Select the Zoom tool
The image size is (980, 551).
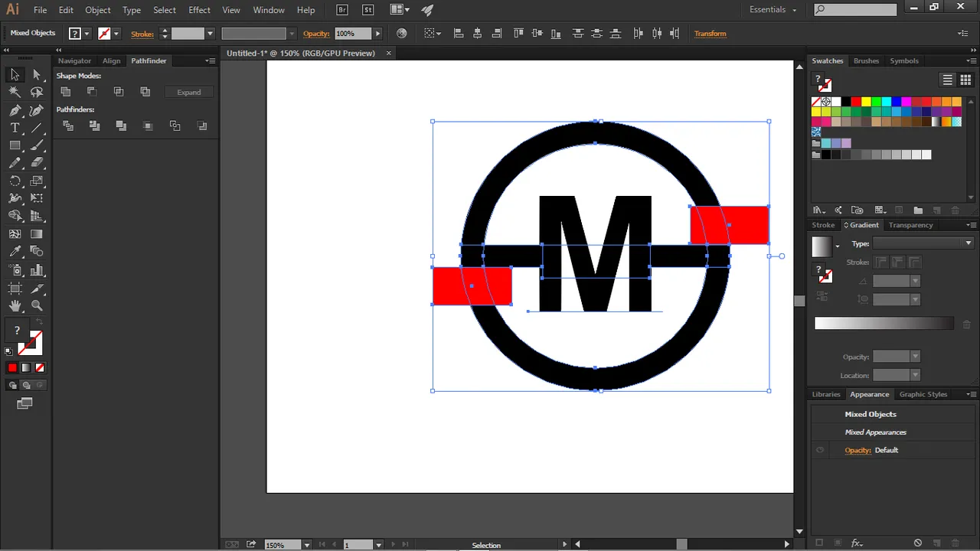(37, 306)
